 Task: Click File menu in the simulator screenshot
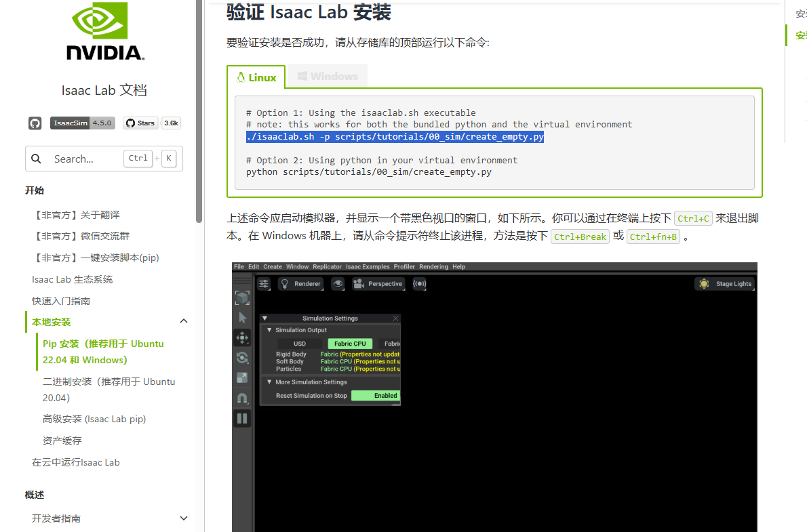point(239,266)
